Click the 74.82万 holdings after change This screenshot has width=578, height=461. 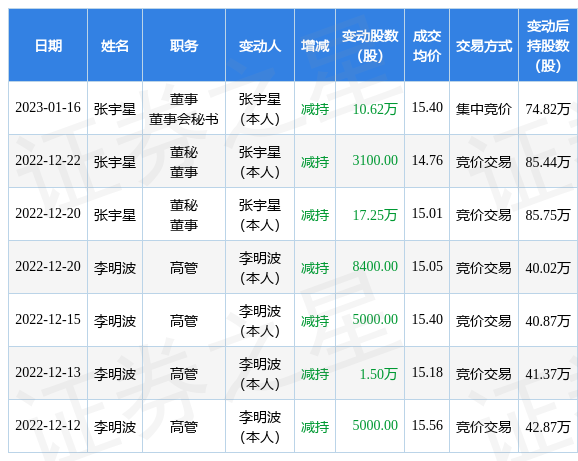pos(548,109)
